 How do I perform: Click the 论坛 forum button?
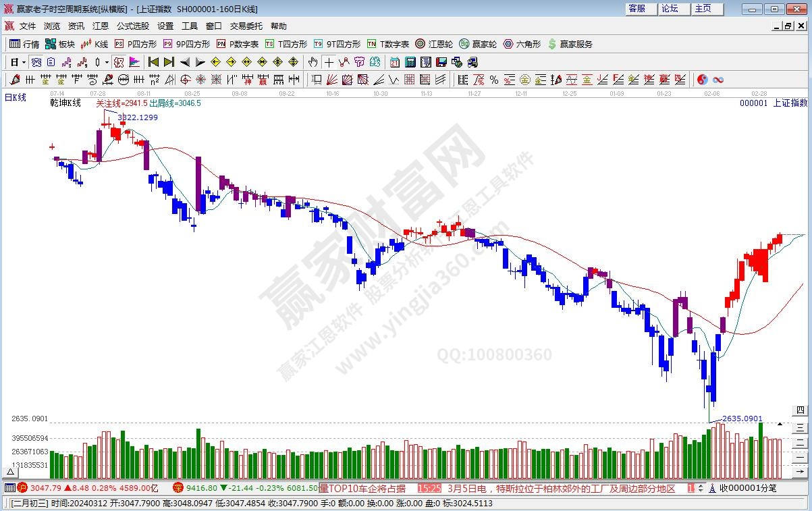click(x=670, y=9)
